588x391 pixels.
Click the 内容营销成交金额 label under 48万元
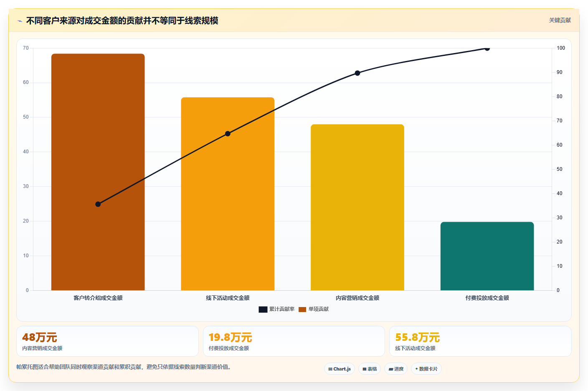pyautogui.click(x=42, y=348)
